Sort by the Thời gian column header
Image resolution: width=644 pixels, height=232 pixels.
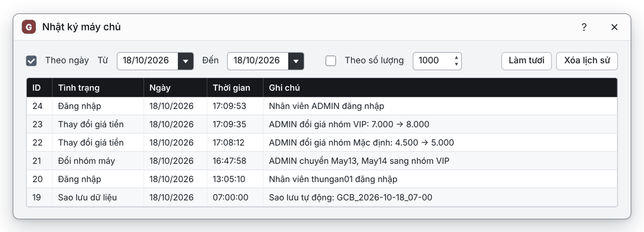pos(235,88)
